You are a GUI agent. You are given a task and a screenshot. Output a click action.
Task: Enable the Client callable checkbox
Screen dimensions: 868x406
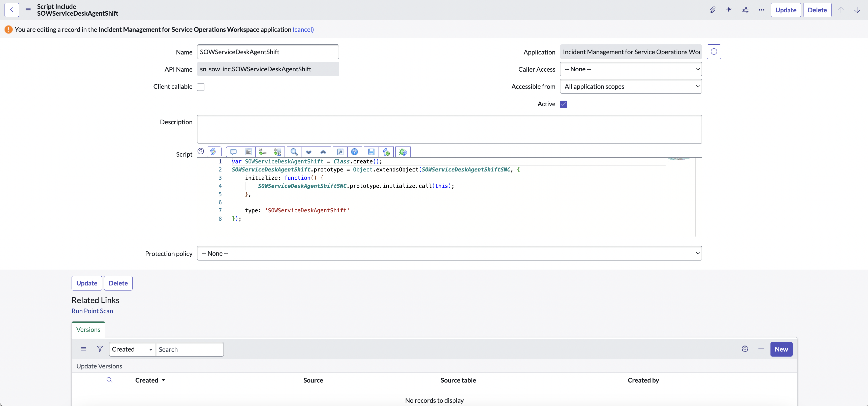201,87
